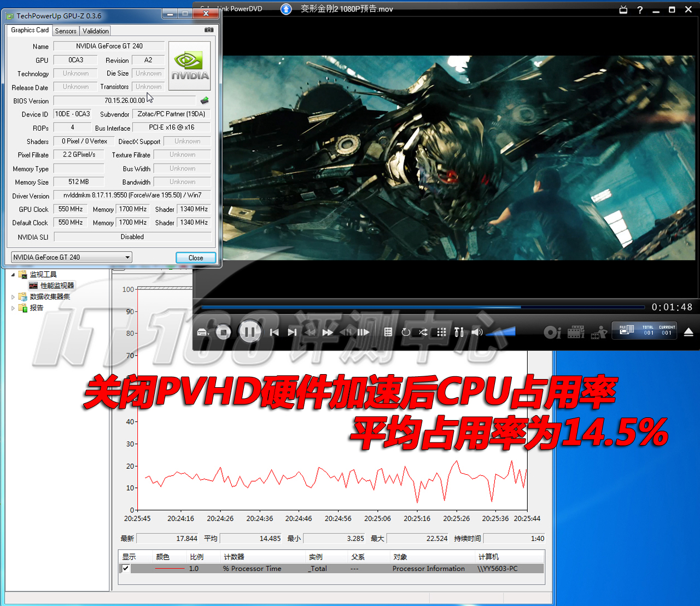Click the \\YY5603-PC computer cell
The width and height of the screenshot is (700, 606).
click(497, 569)
